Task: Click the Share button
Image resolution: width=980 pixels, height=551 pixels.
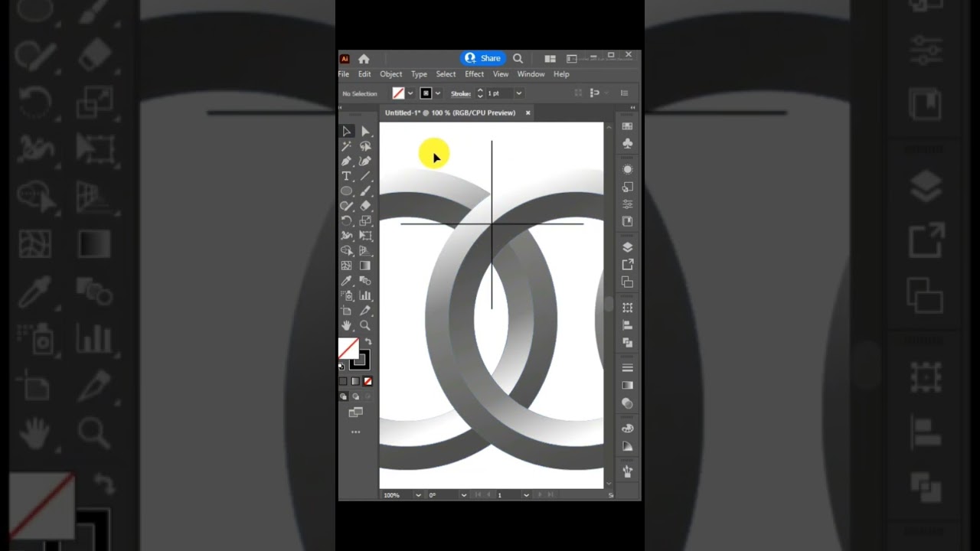Action: 483,58
